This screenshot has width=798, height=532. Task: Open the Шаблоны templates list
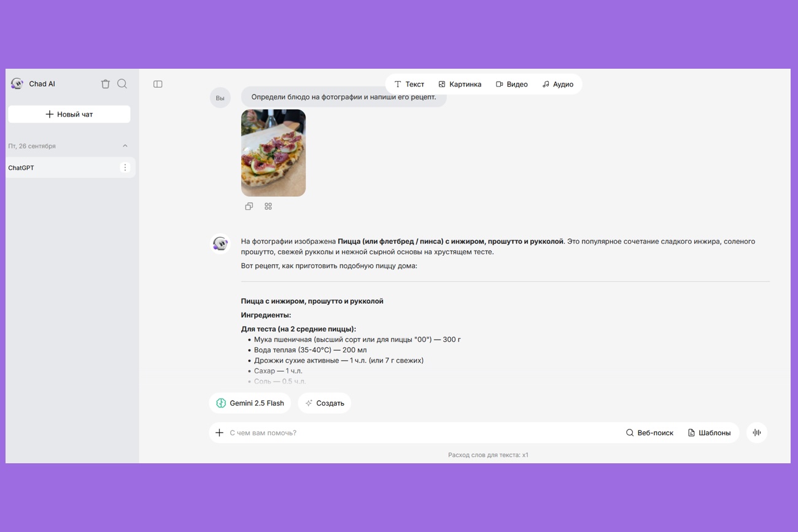tap(709, 433)
